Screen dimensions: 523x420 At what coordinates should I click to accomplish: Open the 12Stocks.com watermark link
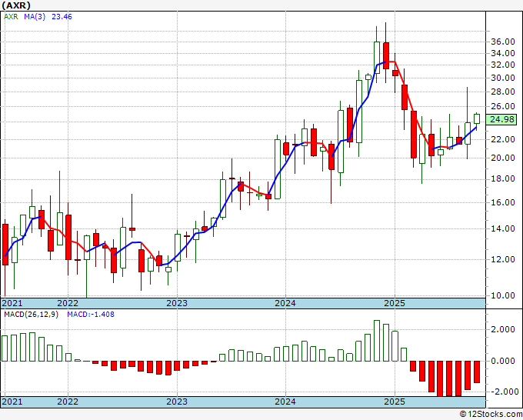click(x=492, y=415)
